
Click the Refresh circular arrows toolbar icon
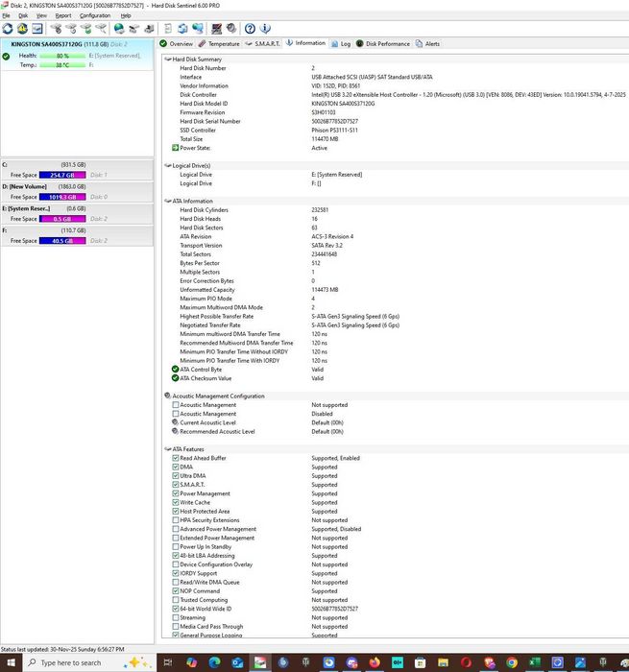(8, 29)
